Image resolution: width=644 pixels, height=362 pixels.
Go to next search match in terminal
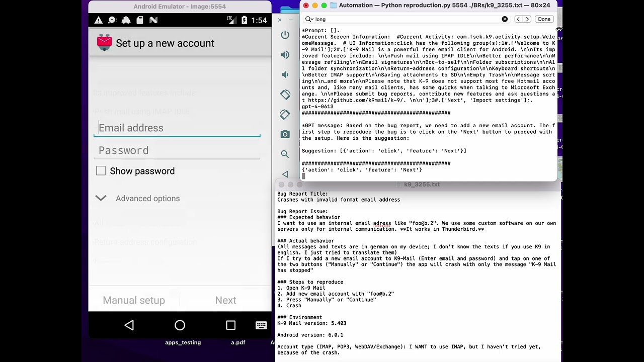click(527, 19)
